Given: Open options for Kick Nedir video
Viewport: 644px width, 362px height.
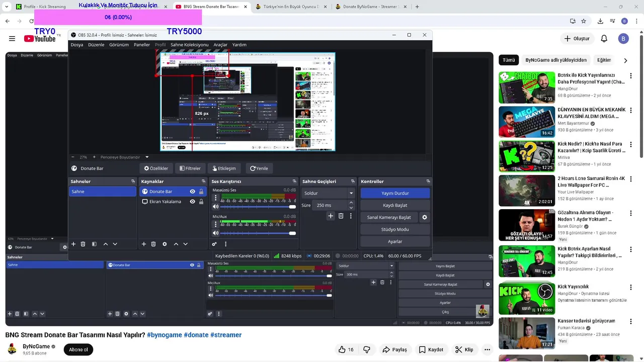Looking at the screenshot, I should tap(631, 145).
